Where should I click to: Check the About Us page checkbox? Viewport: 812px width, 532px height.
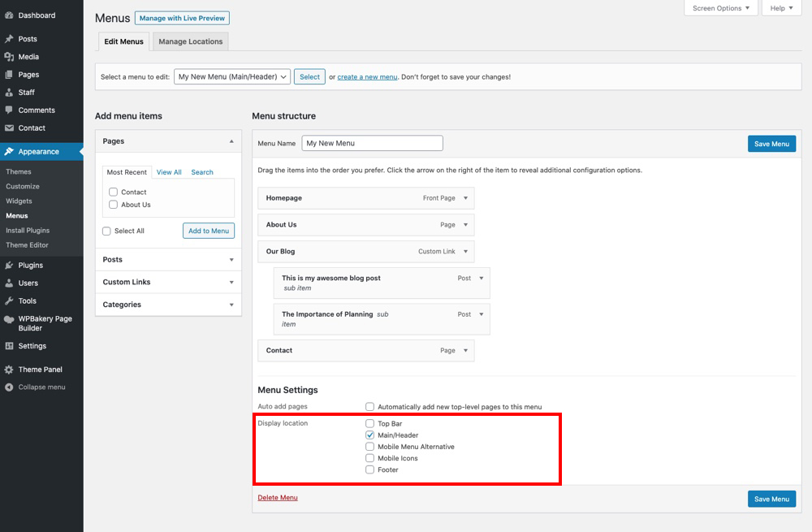coord(113,205)
